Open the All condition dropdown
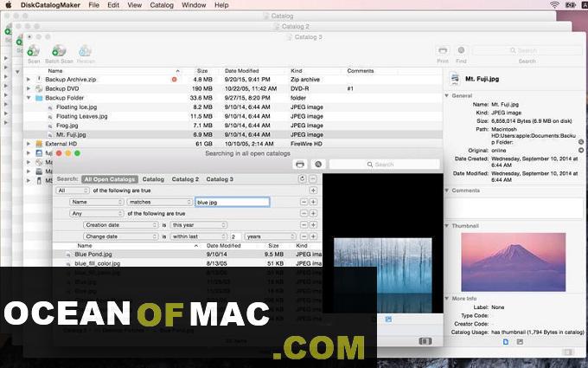 click(73, 190)
